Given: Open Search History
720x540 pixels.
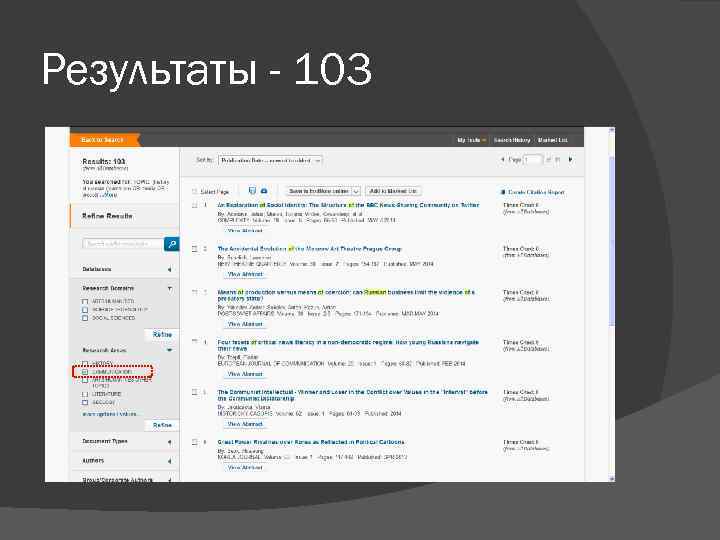Looking at the screenshot, I should [512, 140].
